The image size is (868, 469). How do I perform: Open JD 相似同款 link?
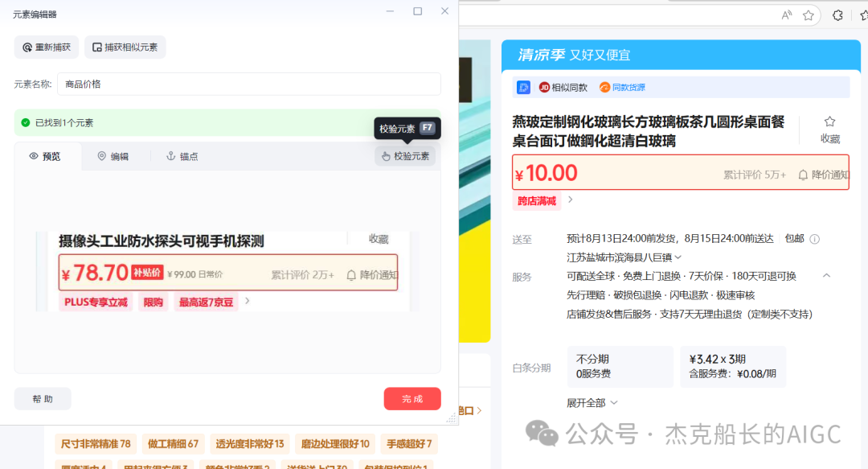click(x=563, y=87)
